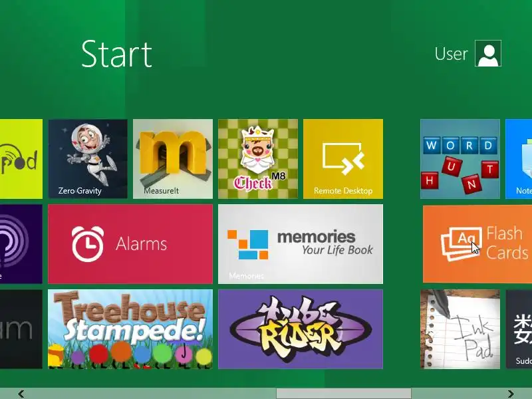Launch the Word Hunt game tile
Image resolution: width=532 pixels, height=399 pixels.
[x=460, y=159]
